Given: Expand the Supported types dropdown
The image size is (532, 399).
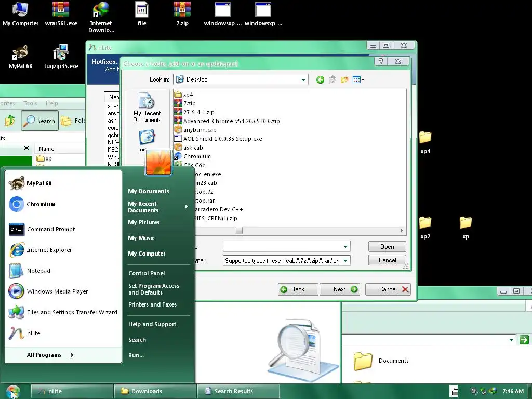Looking at the screenshot, I should pos(345,261).
